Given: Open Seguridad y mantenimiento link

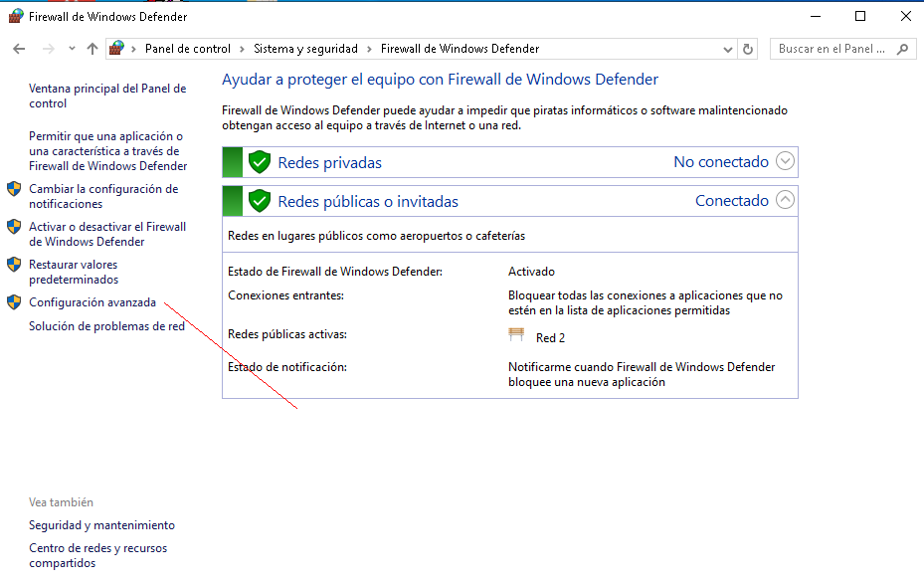Looking at the screenshot, I should 101,525.
